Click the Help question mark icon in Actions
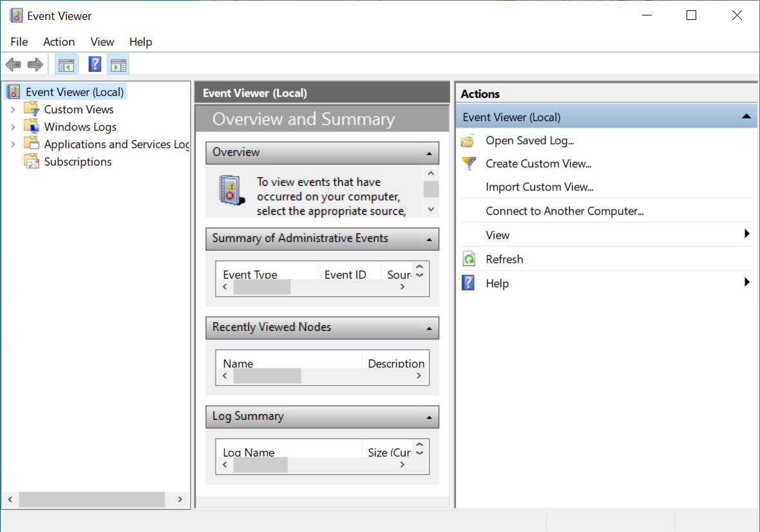760x532 pixels. [x=468, y=283]
